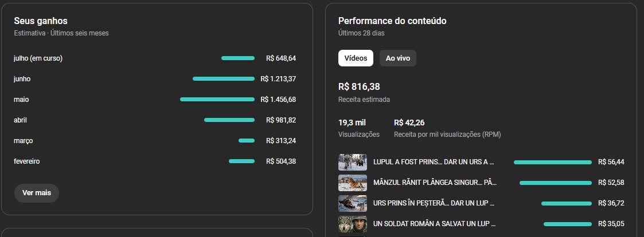
Task: Click the R$ 816,38 estimated revenue figure
Action: [x=359, y=87]
